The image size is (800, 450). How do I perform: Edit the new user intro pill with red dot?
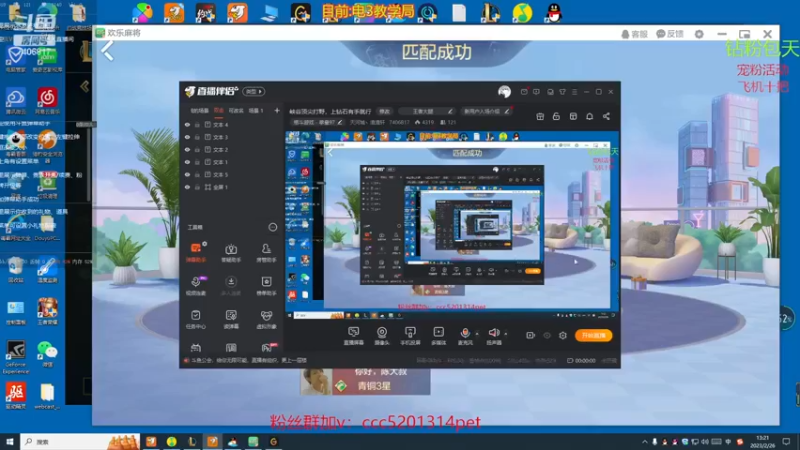[485, 111]
